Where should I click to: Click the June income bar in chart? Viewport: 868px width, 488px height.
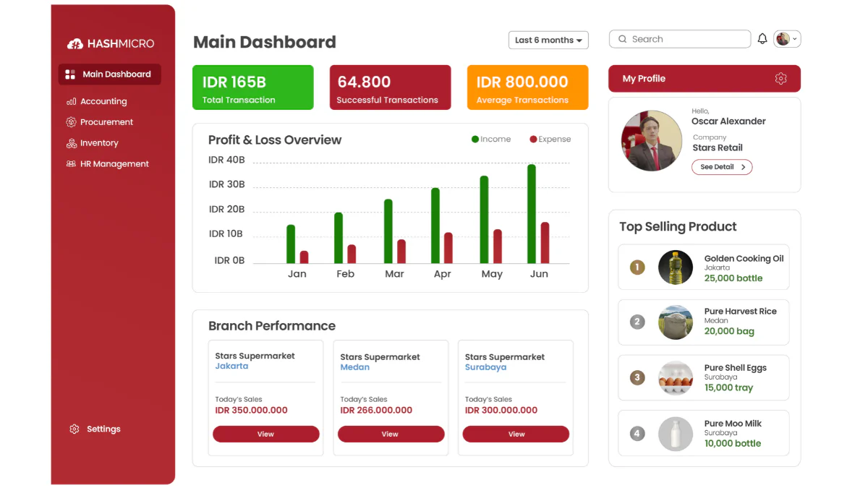(x=532, y=214)
